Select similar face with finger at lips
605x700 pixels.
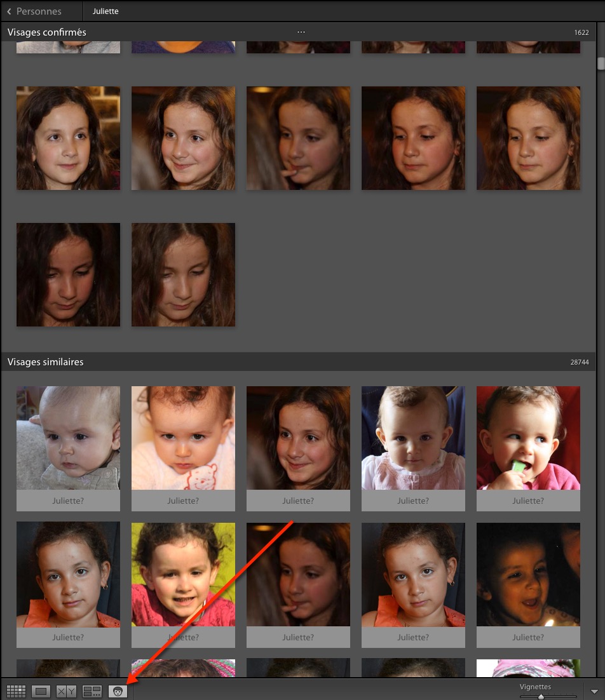point(298,575)
